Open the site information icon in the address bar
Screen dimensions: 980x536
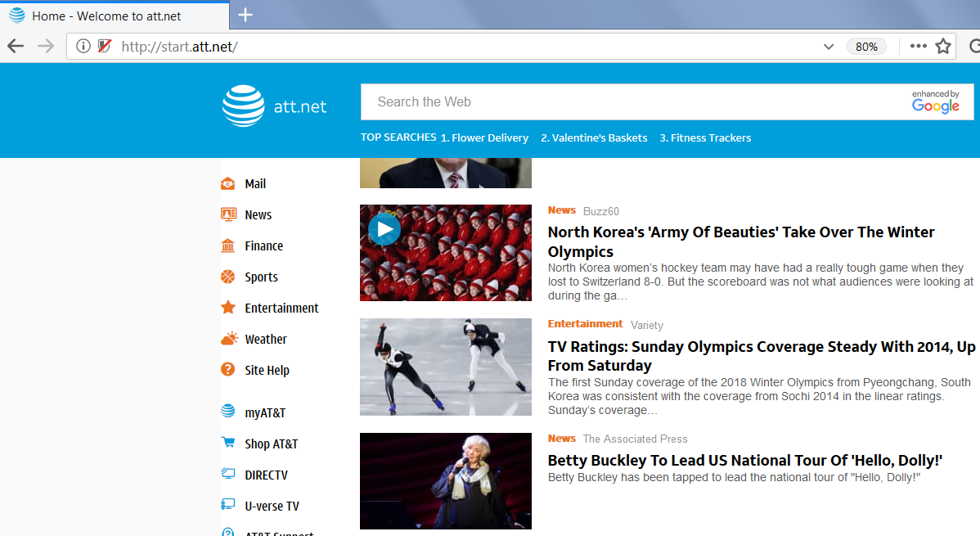pos(83,47)
